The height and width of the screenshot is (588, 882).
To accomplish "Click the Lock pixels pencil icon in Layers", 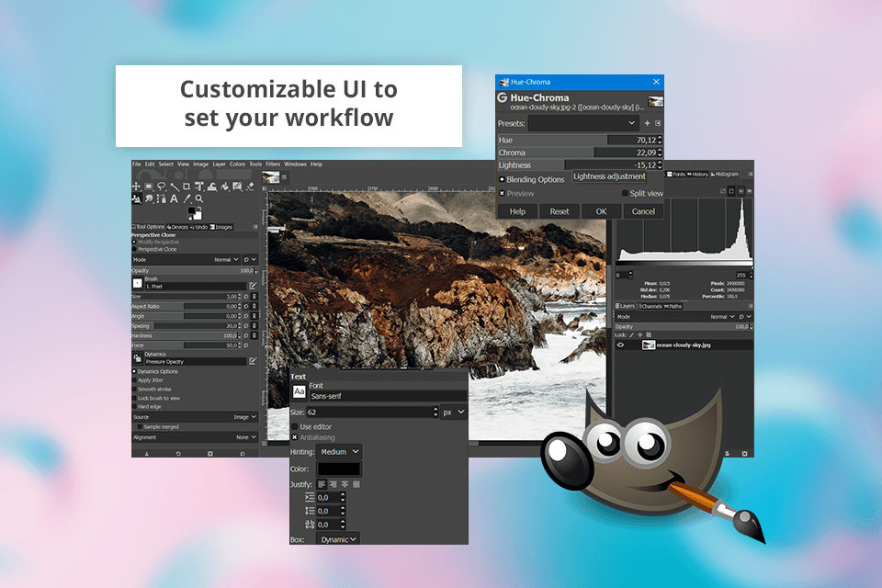I will point(632,334).
